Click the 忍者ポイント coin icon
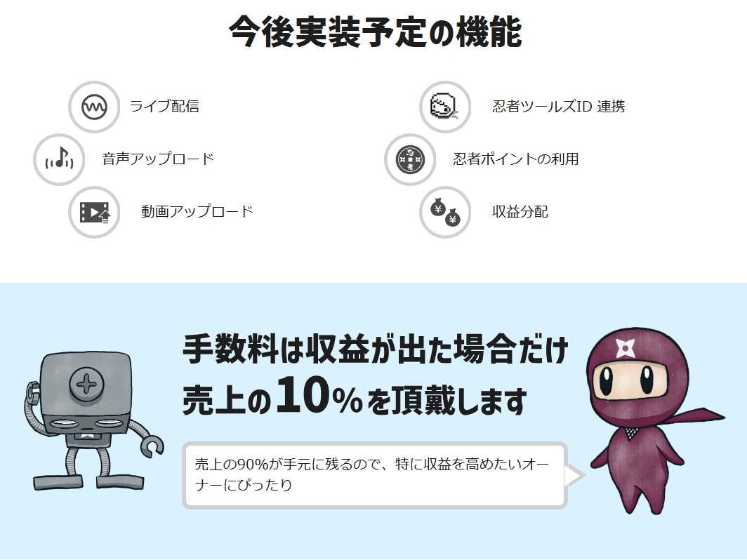Image resolution: width=747 pixels, height=560 pixels. pyautogui.click(x=410, y=159)
